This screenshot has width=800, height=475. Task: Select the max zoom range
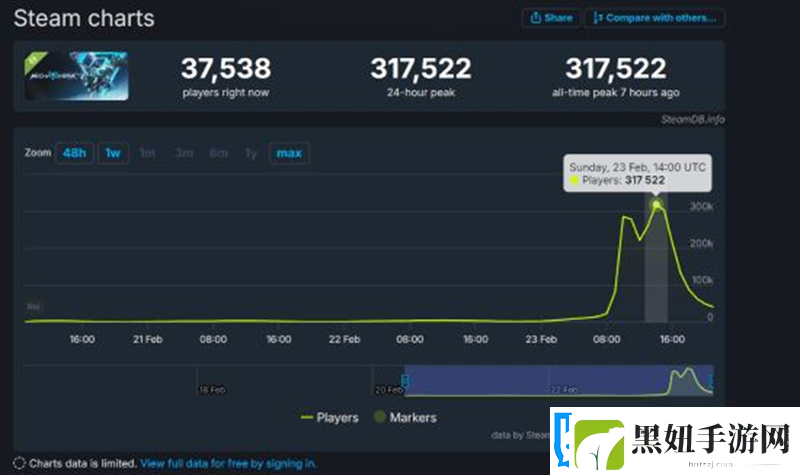(289, 153)
